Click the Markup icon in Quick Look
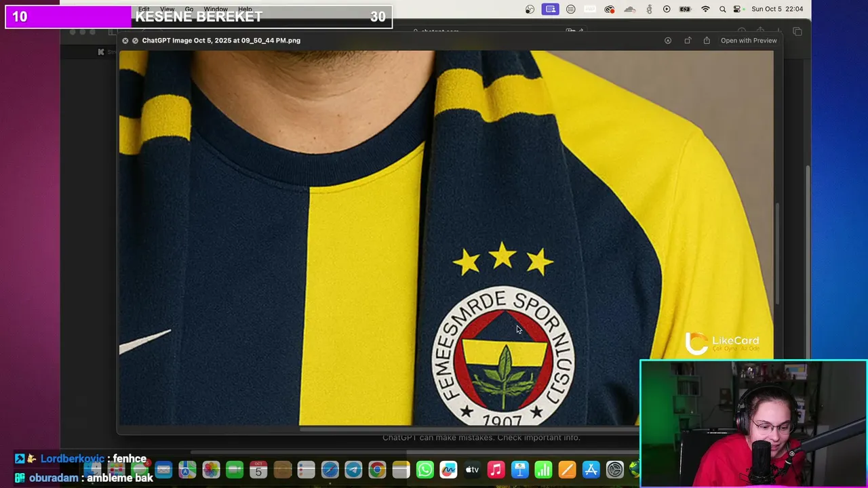Viewport: 868px width, 488px height. pyautogui.click(x=668, y=41)
